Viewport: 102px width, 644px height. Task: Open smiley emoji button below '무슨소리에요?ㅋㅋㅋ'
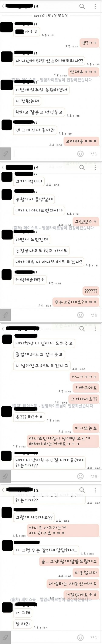pos(80,315)
